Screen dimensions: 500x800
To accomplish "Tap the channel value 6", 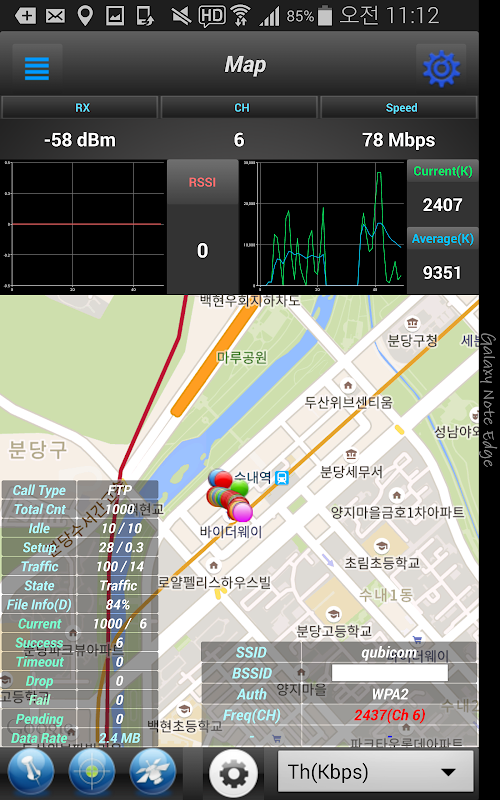I will [239, 140].
